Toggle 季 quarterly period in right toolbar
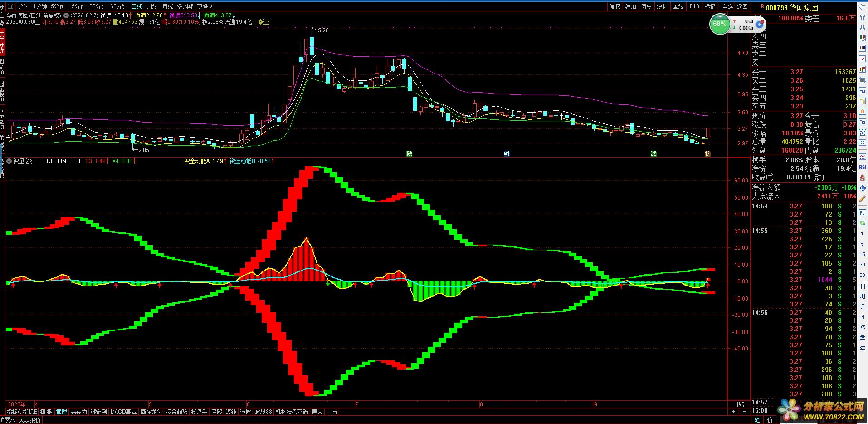 (x=863, y=338)
